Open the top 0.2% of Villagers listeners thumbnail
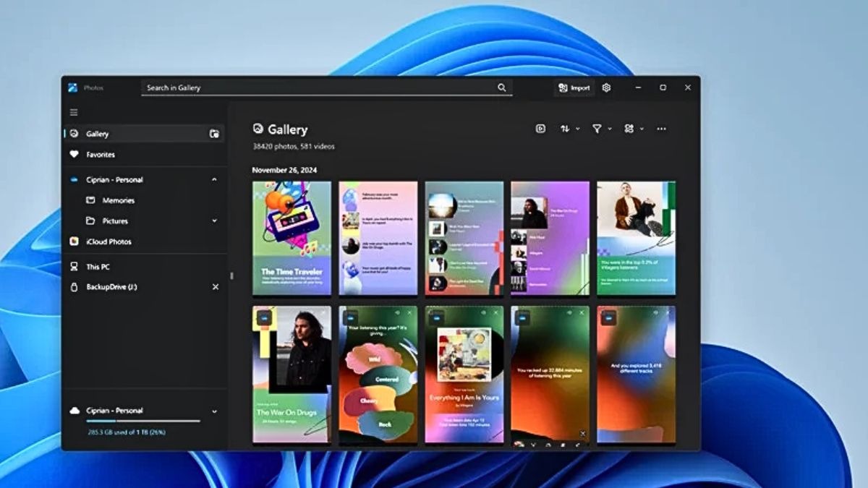 click(x=637, y=238)
